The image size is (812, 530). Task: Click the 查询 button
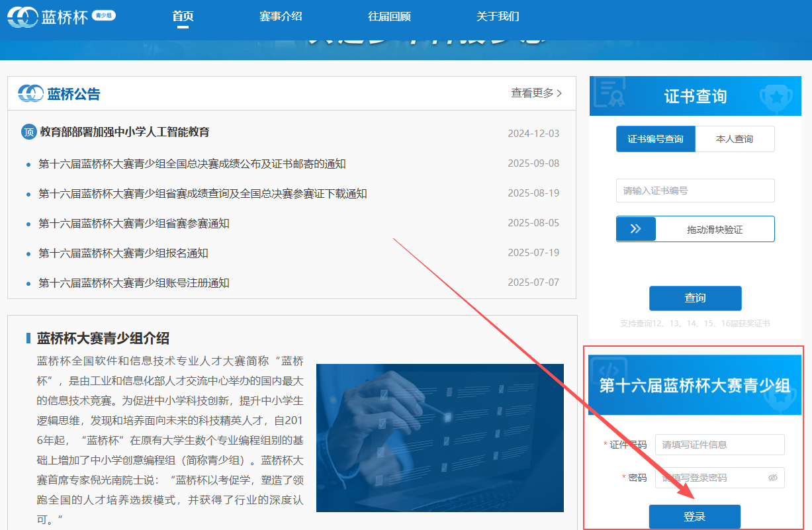pos(695,298)
